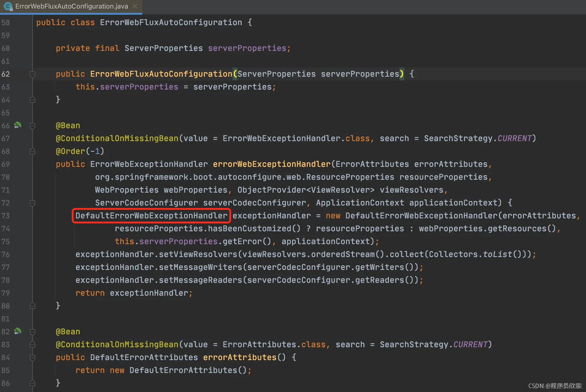Click line number 58 in the gutter
Screen dimensions: 586x392
tap(6, 22)
